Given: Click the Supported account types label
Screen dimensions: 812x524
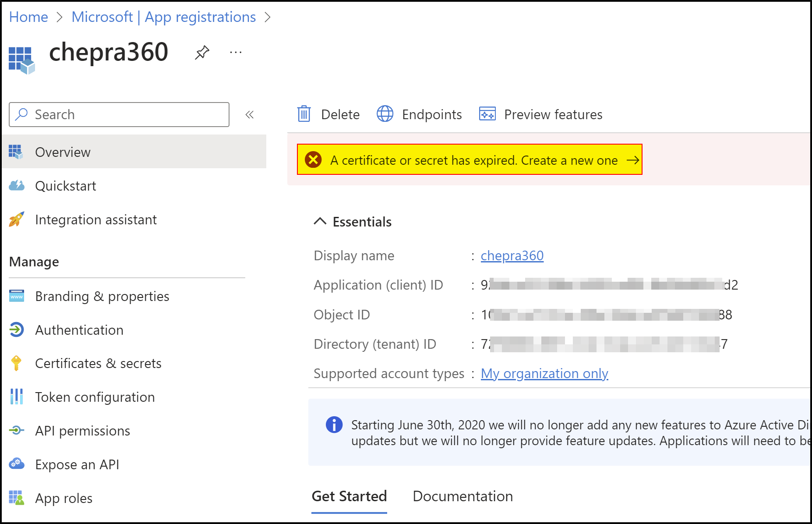Looking at the screenshot, I should pos(389,373).
